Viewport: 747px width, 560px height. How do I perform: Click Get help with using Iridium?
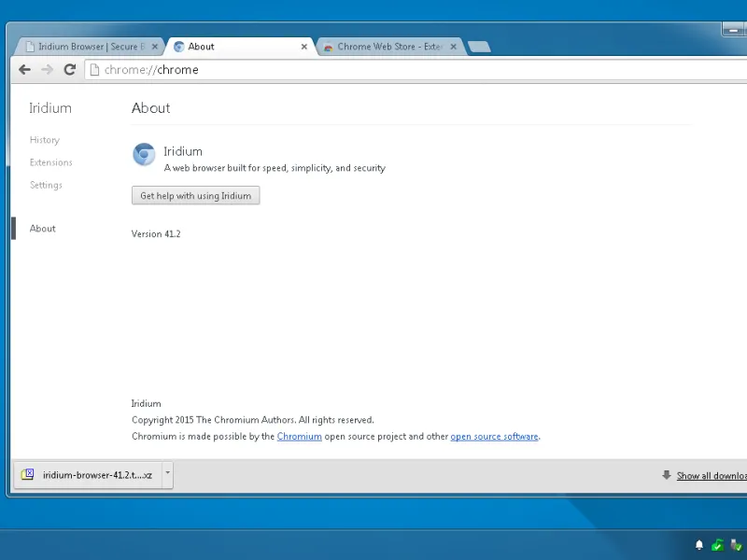(196, 196)
